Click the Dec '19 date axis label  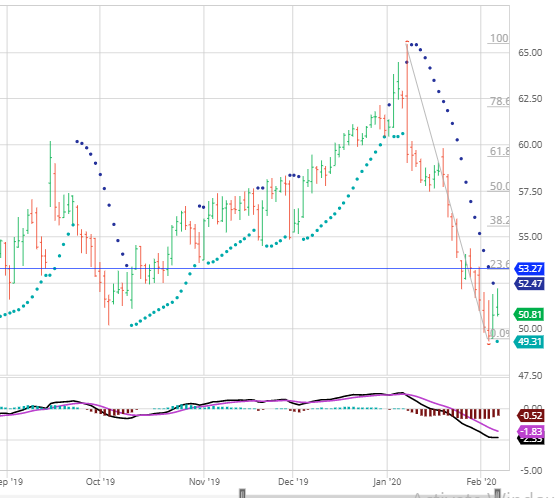293,482
